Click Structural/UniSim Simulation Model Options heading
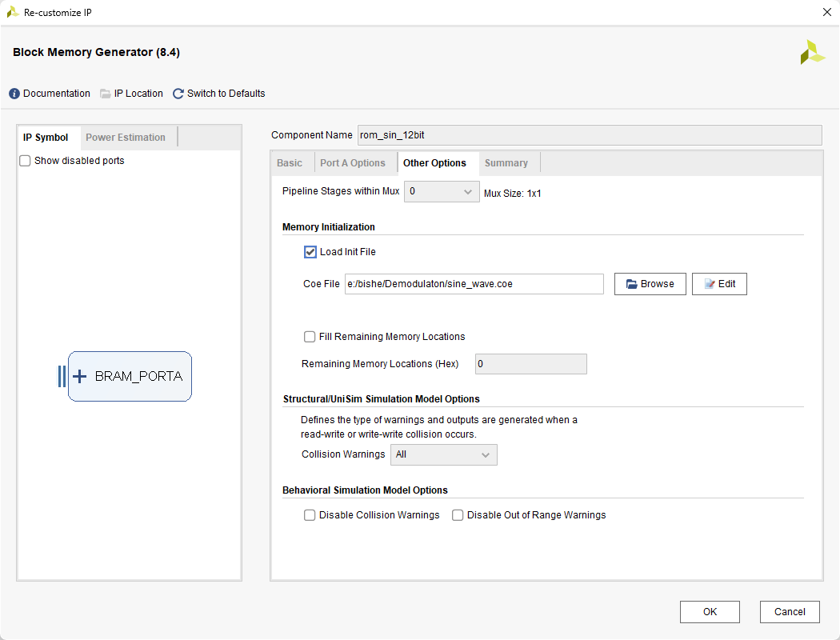Screen dimensions: 840x640 click(381, 399)
